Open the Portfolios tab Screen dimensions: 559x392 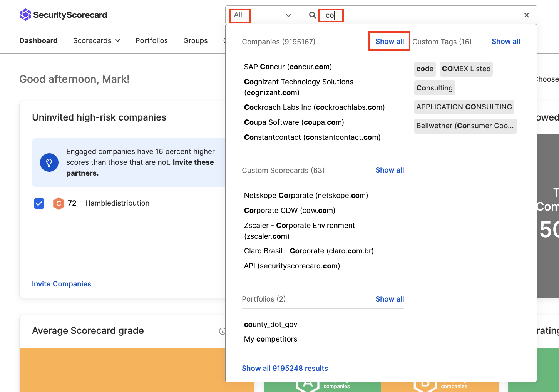152,40
